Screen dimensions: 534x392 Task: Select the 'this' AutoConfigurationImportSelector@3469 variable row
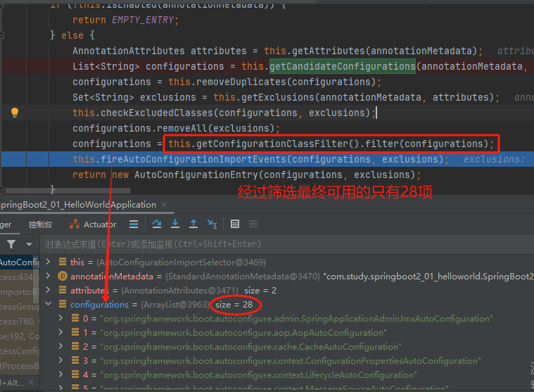(287, 263)
